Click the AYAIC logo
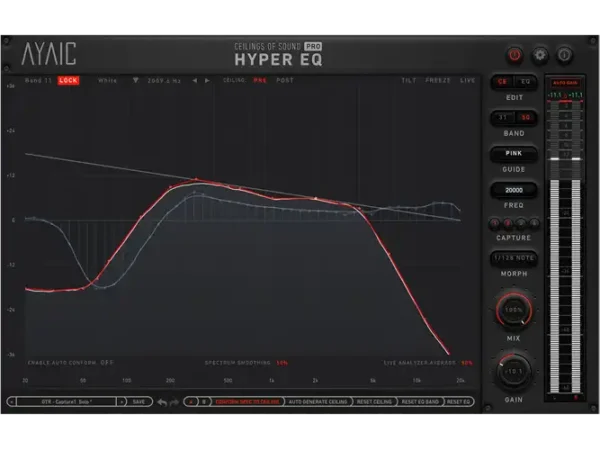 point(49,54)
